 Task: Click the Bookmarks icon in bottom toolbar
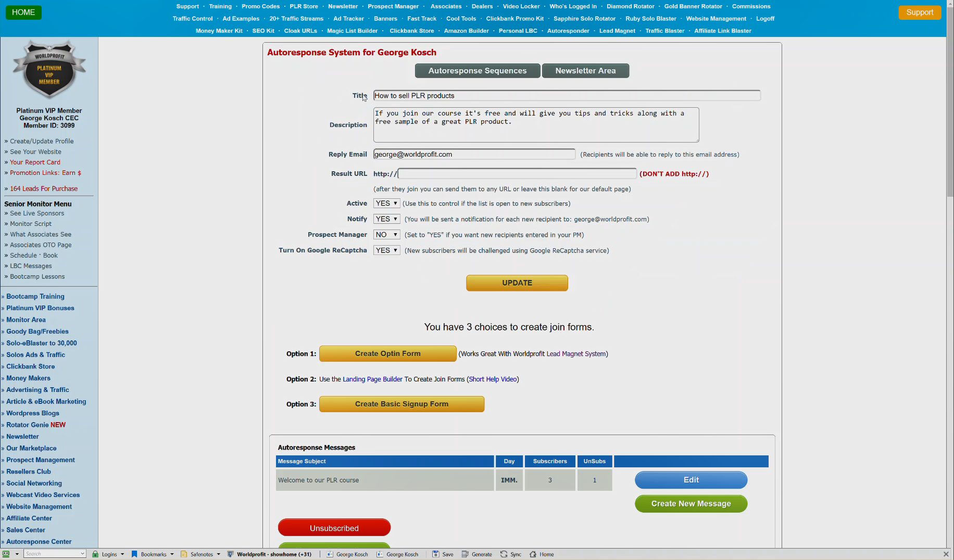click(134, 554)
